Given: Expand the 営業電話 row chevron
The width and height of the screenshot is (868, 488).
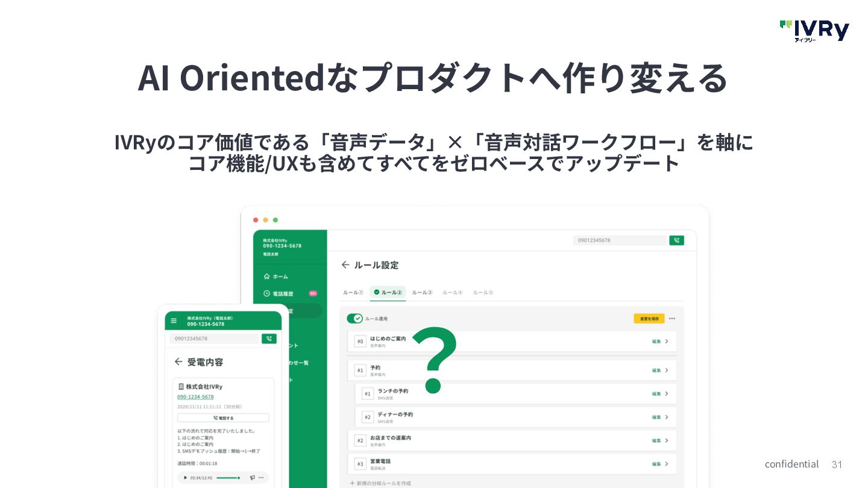Looking at the screenshot, I should coord(667,464).
